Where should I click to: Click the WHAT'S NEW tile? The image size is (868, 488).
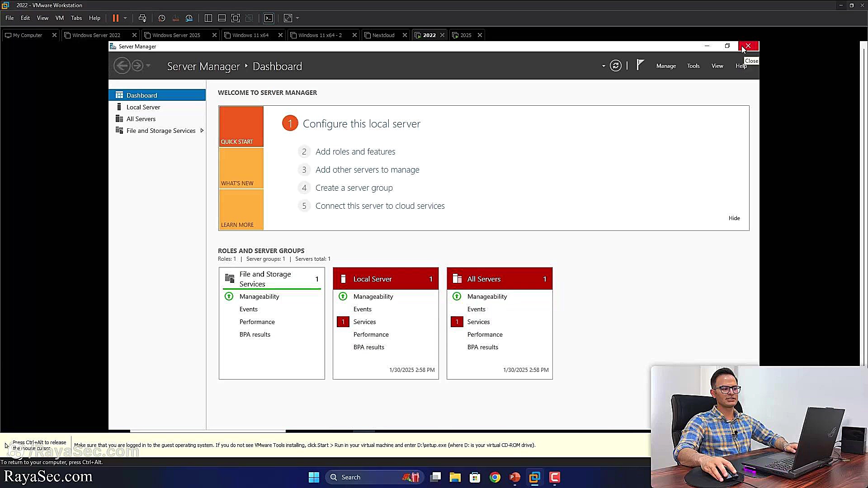coord(241,168)
